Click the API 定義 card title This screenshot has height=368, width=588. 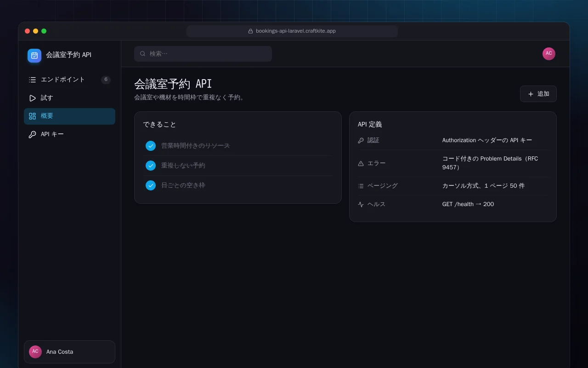pos(370,125)
